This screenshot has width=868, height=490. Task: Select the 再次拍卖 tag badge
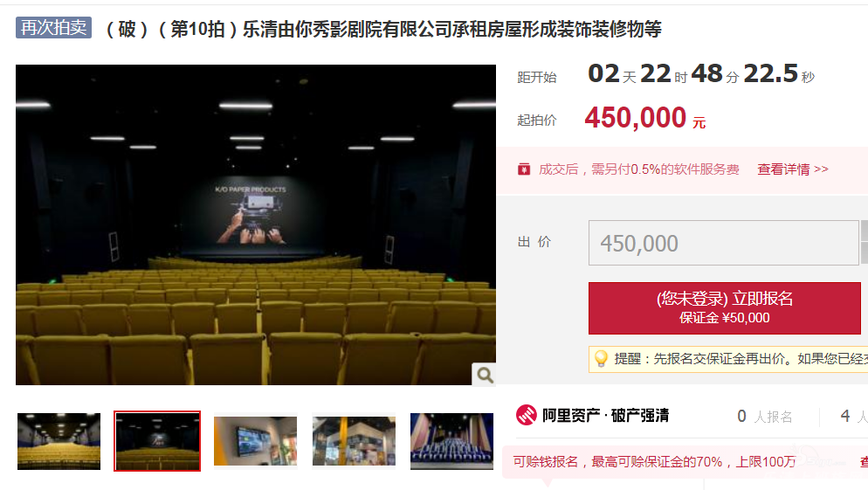click(53, 27)
